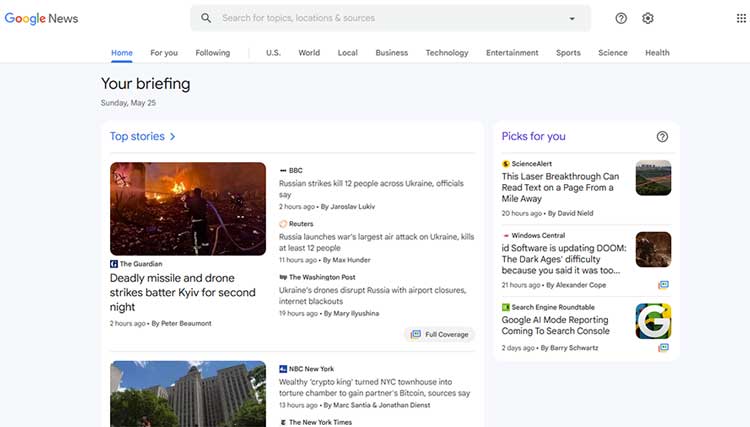Click the Google News logo
Image resolution: width=750 pixels, height=427 pixels.
click(x=41, y=18)
